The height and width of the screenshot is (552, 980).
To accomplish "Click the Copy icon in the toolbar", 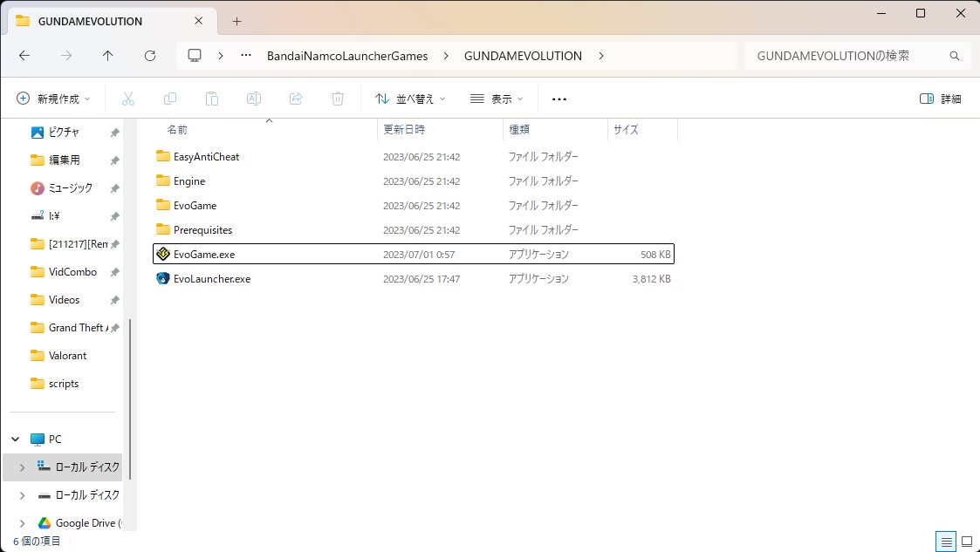I will tap(169, 99).
